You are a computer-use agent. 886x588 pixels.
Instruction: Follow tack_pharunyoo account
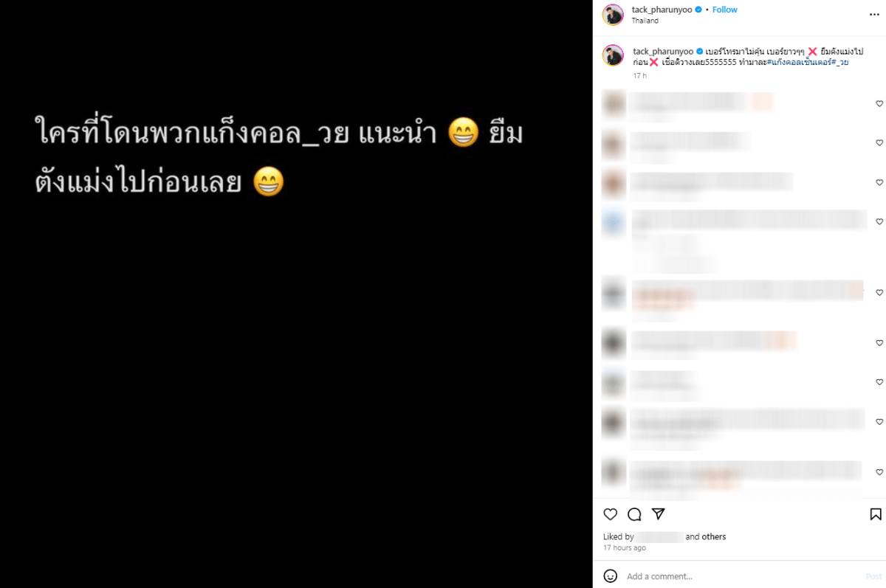click(725, 10)
